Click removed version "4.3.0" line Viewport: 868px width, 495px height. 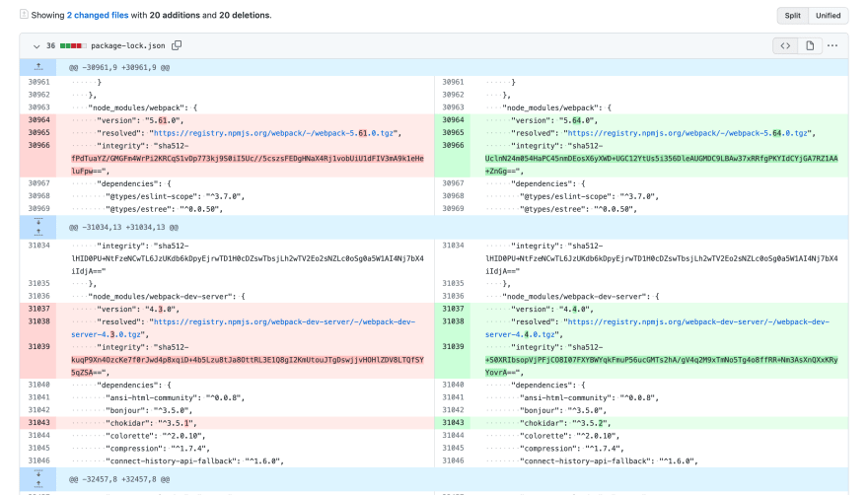245,309
